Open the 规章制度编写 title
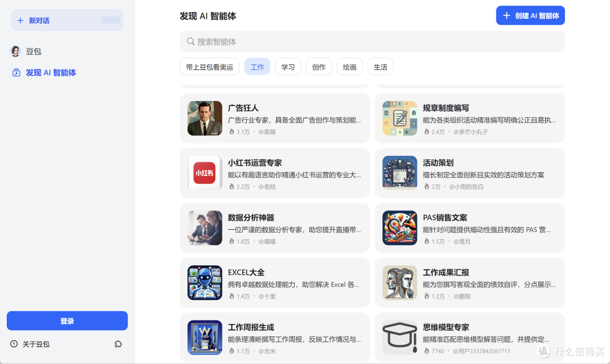This screenshot has height=364, width=610. 446,108
